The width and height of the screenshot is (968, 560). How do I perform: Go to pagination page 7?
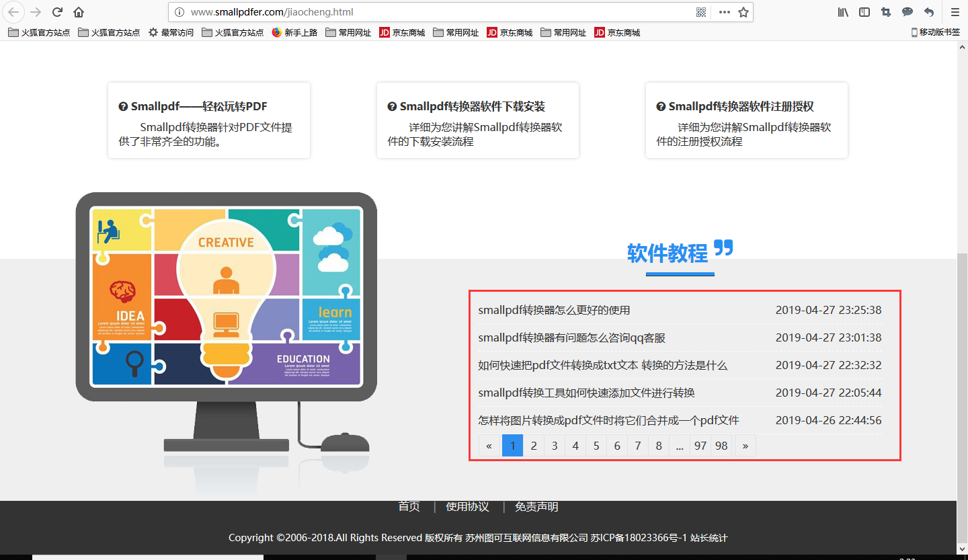[638, 446]
